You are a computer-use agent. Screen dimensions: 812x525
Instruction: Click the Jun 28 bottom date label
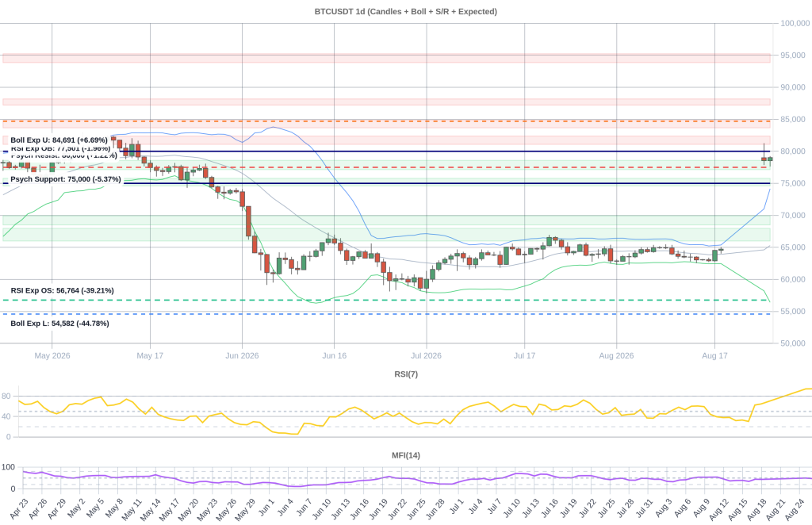[x=436, y=508]
